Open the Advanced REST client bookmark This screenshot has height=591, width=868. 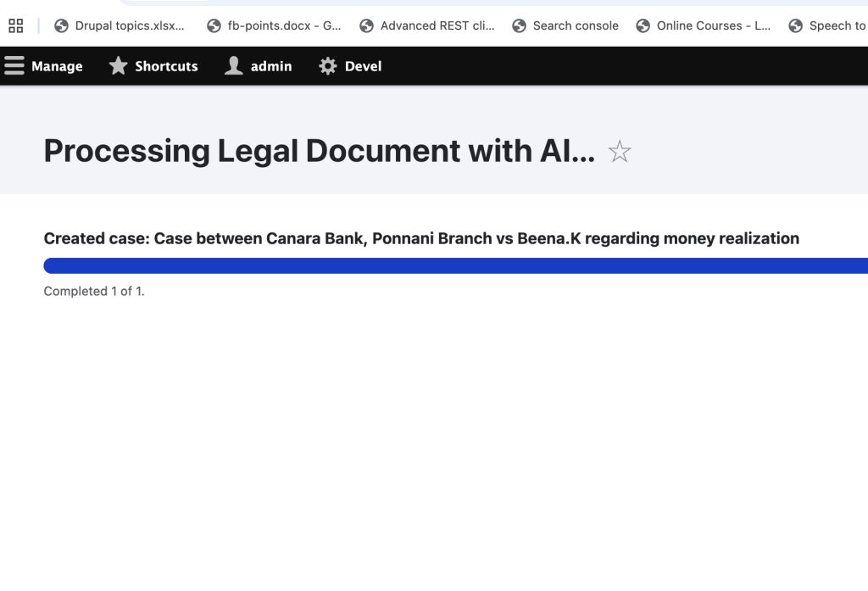pos(437,25)
